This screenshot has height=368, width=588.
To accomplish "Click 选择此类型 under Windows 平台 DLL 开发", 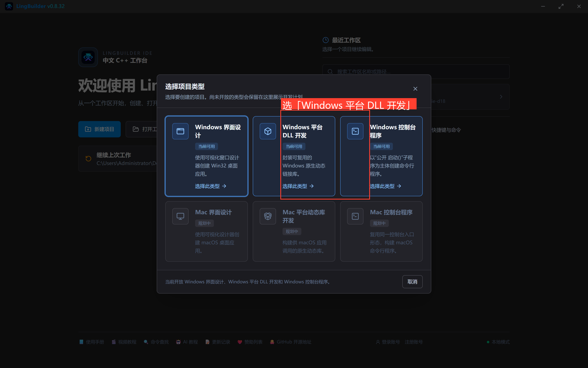I will [x=298, y=186].
